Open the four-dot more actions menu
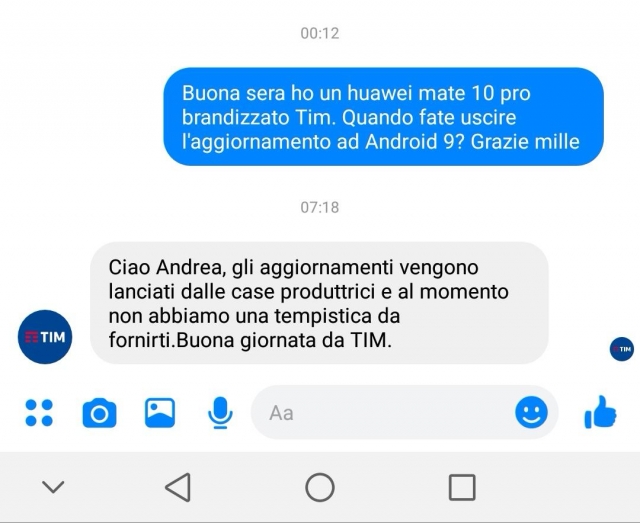Image resolution: width=640 pixels, height=523 pixels. pyautogui.click(x=39, y=413)
